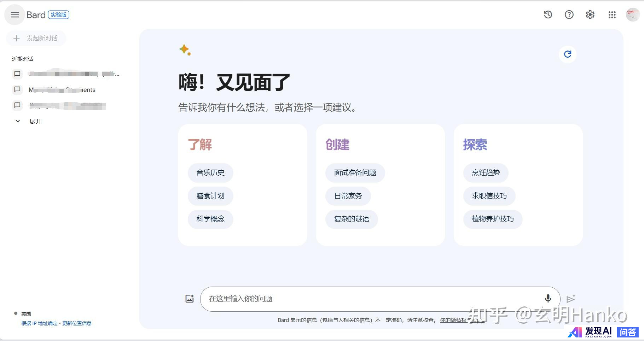
Task: Open the Comments recent conversation entry
Action: click(x=62, y=90)
